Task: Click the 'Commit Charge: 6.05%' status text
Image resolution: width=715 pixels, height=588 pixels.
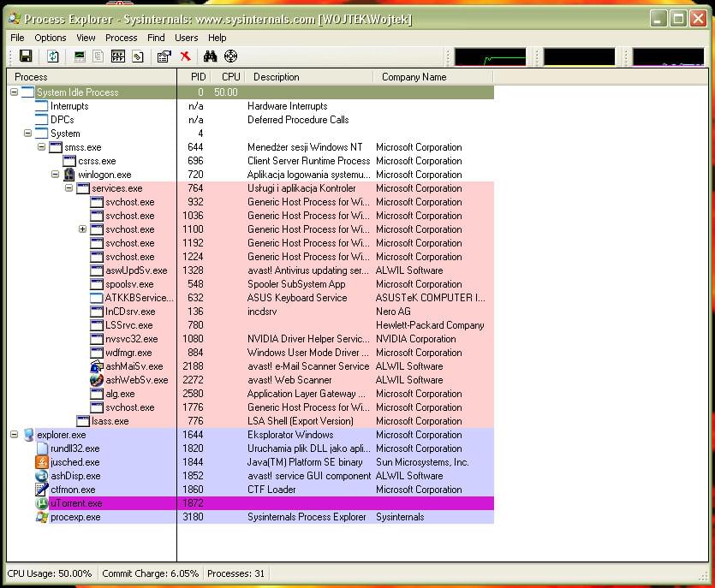Action: [x=150, y=573]
